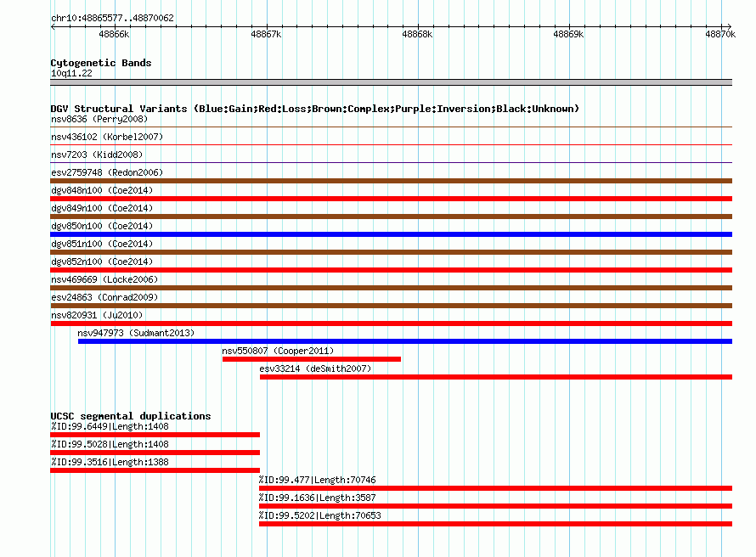Select variant nsv7203 (Kidd2008)
756x557 pixels.
click(x=97, y=155)
